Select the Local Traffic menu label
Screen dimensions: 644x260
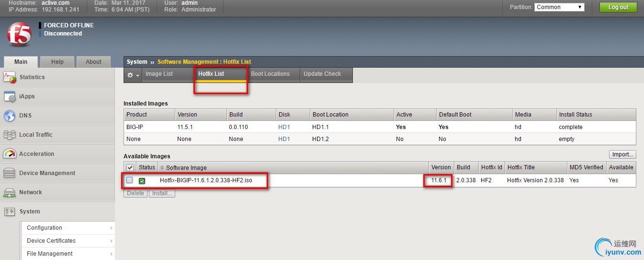[x=36, y=135]
